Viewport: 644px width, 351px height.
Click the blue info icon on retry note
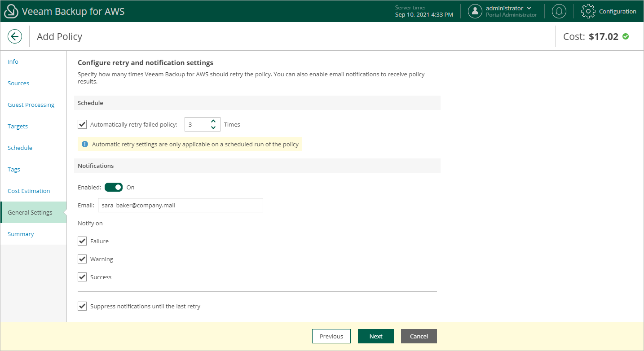coord(85,144)
